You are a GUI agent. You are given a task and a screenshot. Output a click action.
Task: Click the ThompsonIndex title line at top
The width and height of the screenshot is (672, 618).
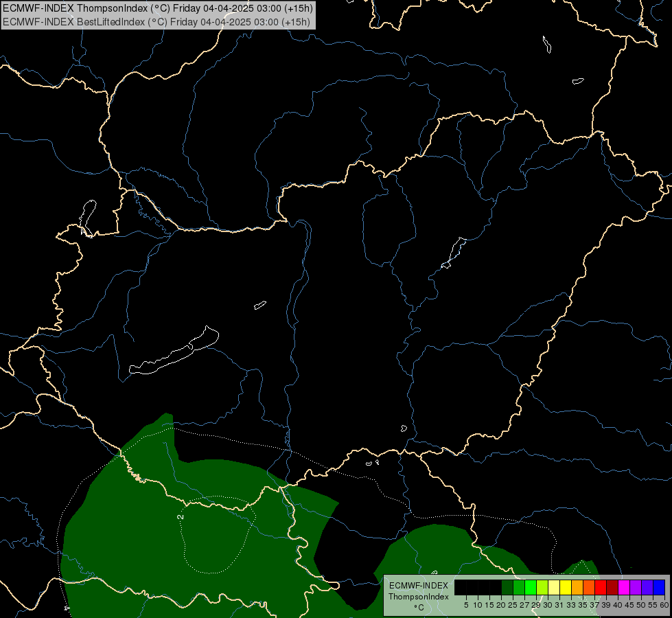click(158, 8)
